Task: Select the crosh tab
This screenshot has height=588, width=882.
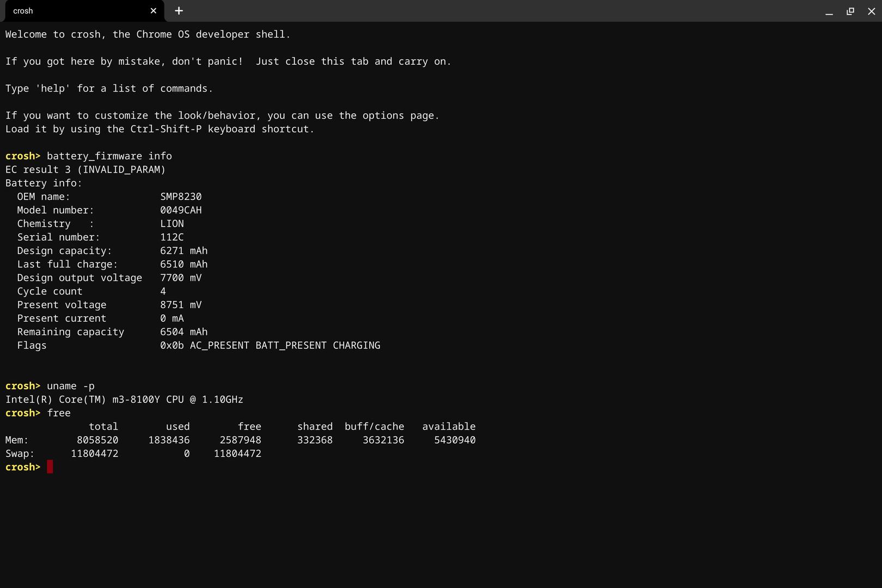Action: (x=76, y=11)
